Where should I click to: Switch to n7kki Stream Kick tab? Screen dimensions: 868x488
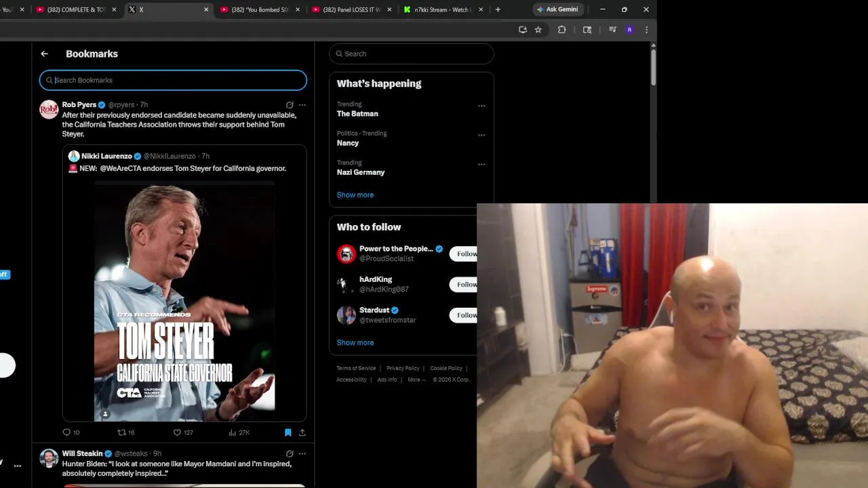(x=442, y=9)
